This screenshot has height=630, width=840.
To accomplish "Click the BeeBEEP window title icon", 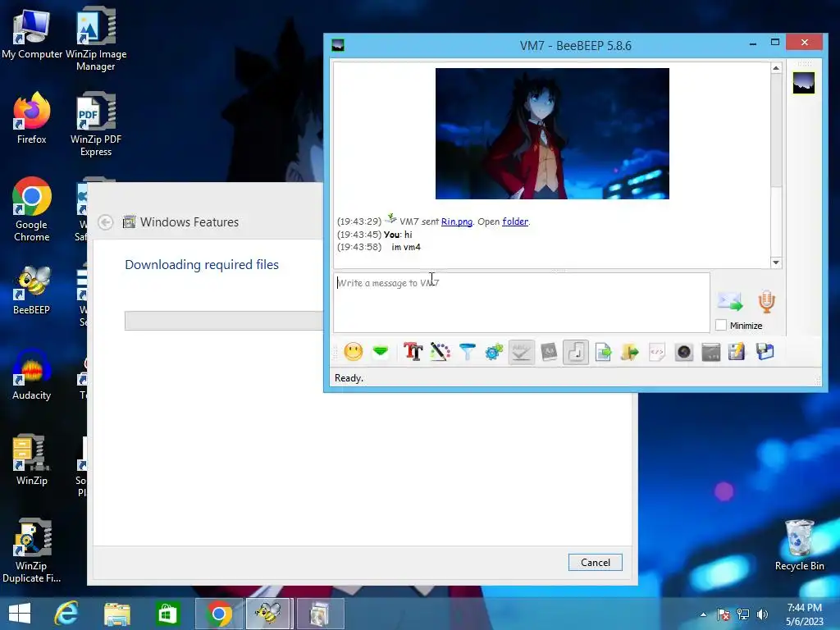I will point(338,46).
